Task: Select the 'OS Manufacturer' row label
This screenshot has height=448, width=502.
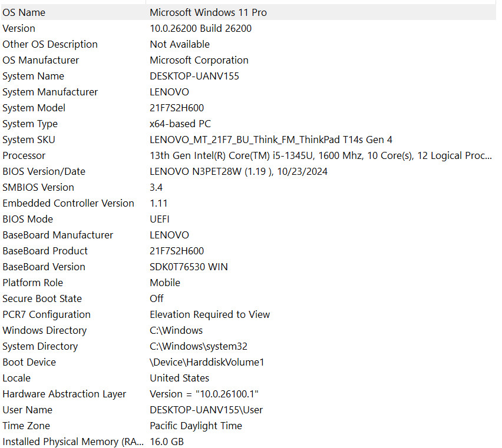Action: (x=41, y=60)
